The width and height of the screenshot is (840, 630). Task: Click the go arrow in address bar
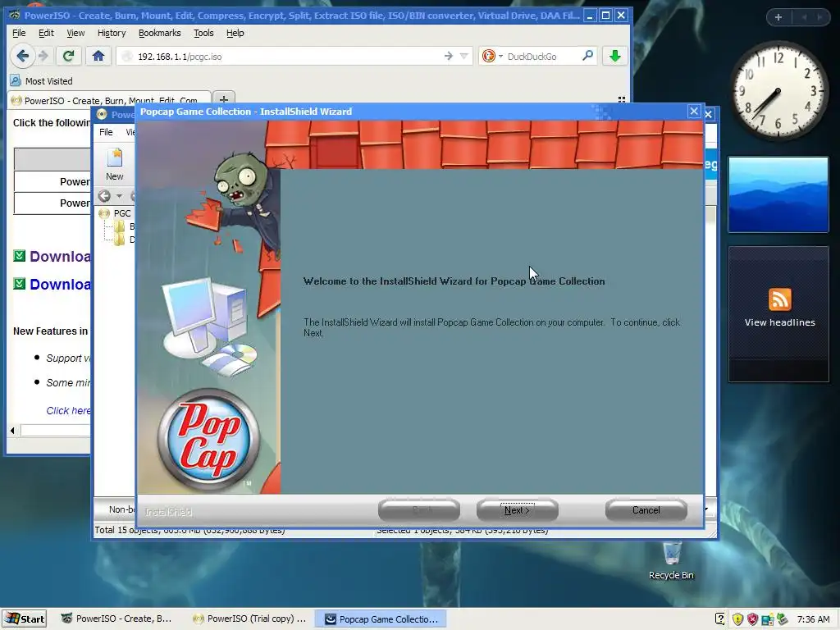point(449,56)
